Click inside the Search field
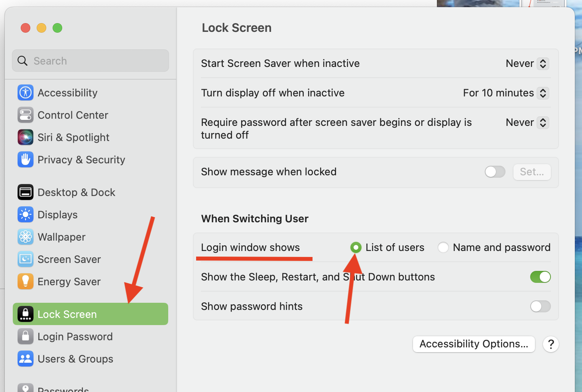Screen dimensions: 582x392 90,61
